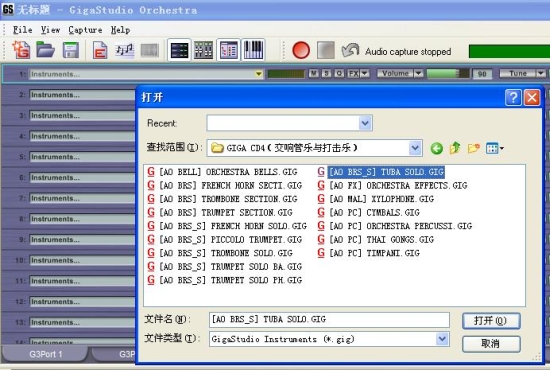Select channel 2 Instruments slot
Screen dimensions: 550x370
(82, 95)
